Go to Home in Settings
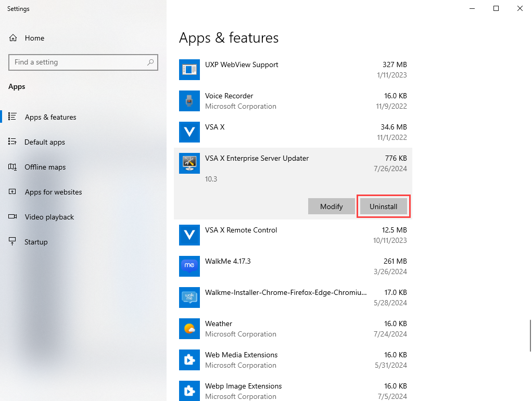 34,38
